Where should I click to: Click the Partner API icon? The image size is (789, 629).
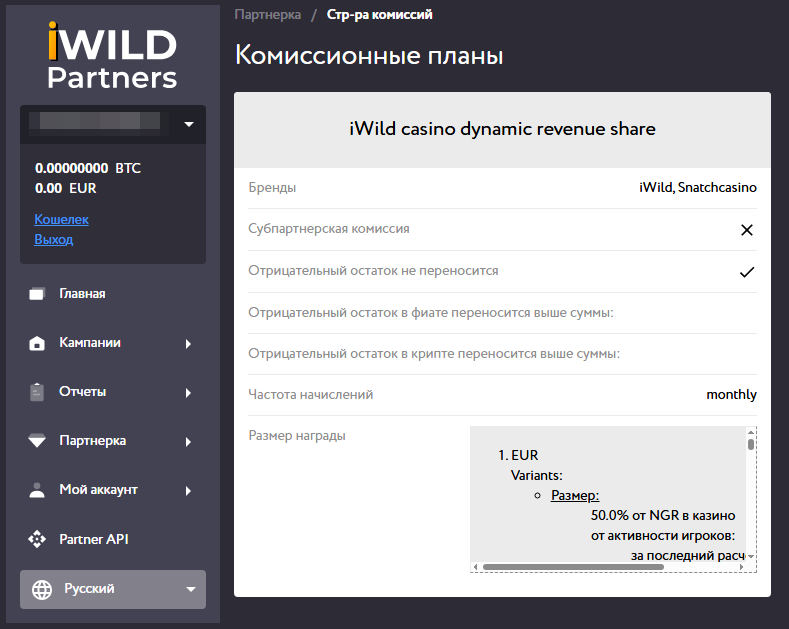(x=37, y=539)
